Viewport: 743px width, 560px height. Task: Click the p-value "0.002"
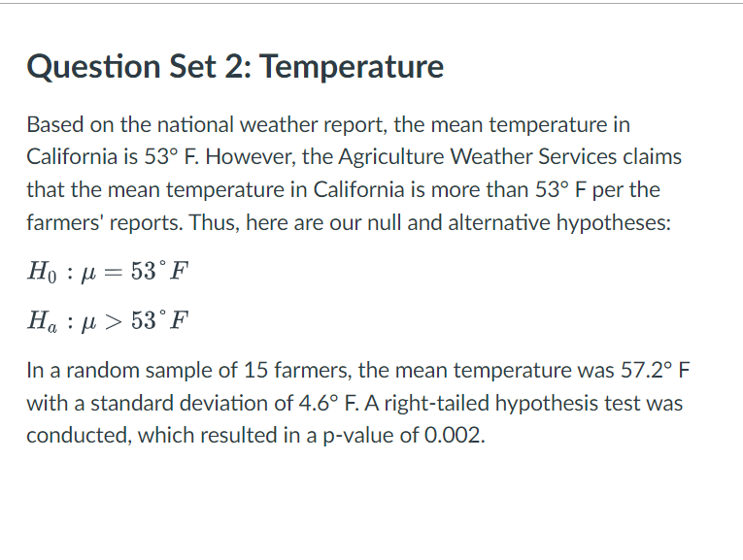pyautogui.click(x=455, y=435)
